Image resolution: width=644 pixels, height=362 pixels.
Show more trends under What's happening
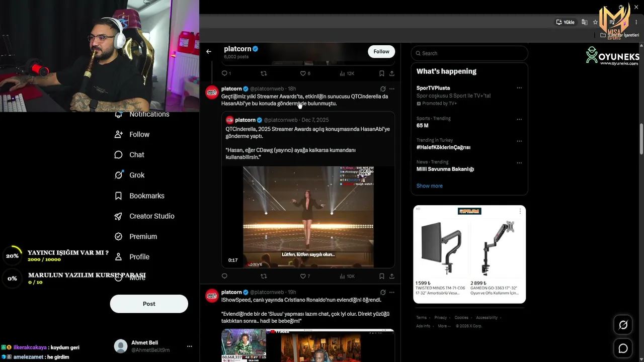tap(429, 186)
